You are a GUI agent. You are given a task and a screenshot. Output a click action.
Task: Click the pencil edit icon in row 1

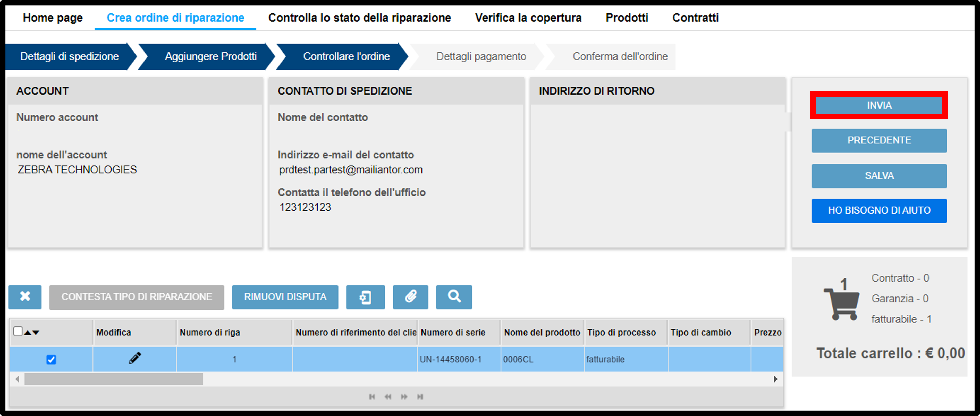[x=135, y=358]
